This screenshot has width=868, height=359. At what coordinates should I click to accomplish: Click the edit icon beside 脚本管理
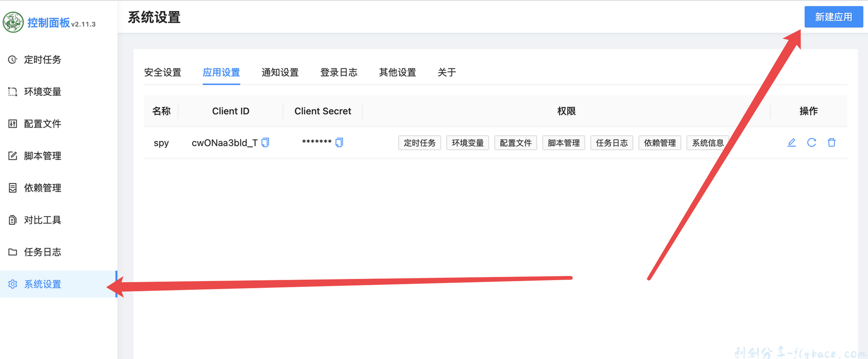pyautogui.click(x=13, y=156)
